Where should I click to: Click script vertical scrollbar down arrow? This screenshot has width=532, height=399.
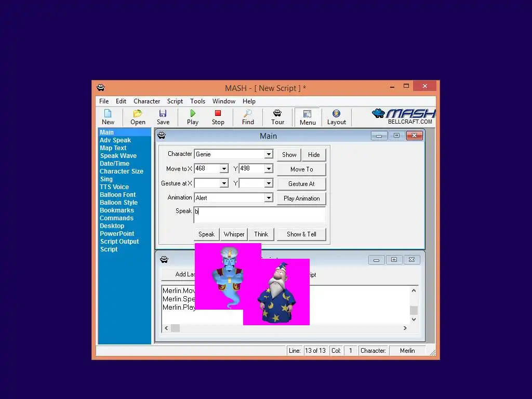[414, 320]
